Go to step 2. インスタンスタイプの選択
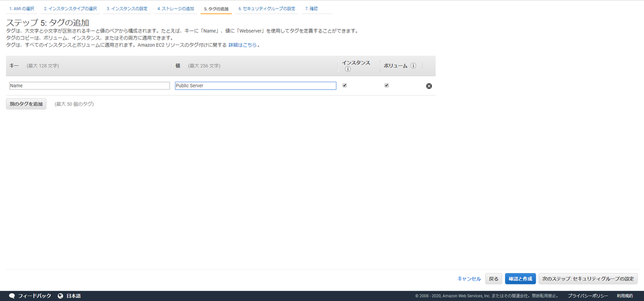The image size is (644, 301). (x=70, y=9)
